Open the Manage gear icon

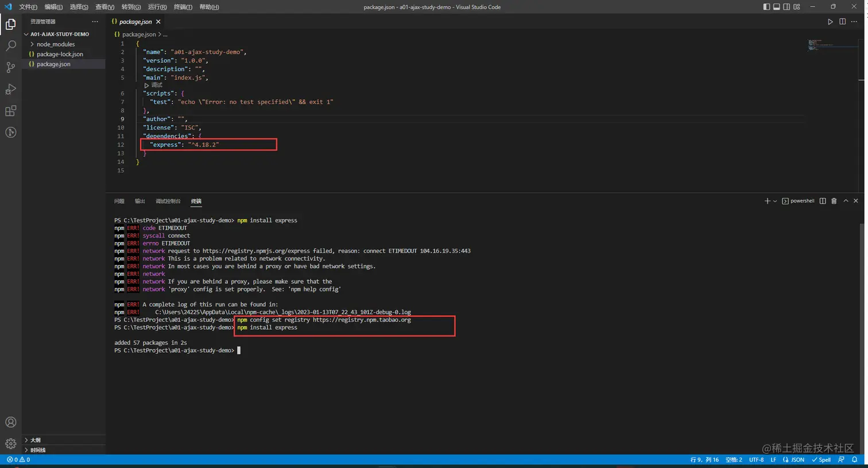(x=10, y=443)
